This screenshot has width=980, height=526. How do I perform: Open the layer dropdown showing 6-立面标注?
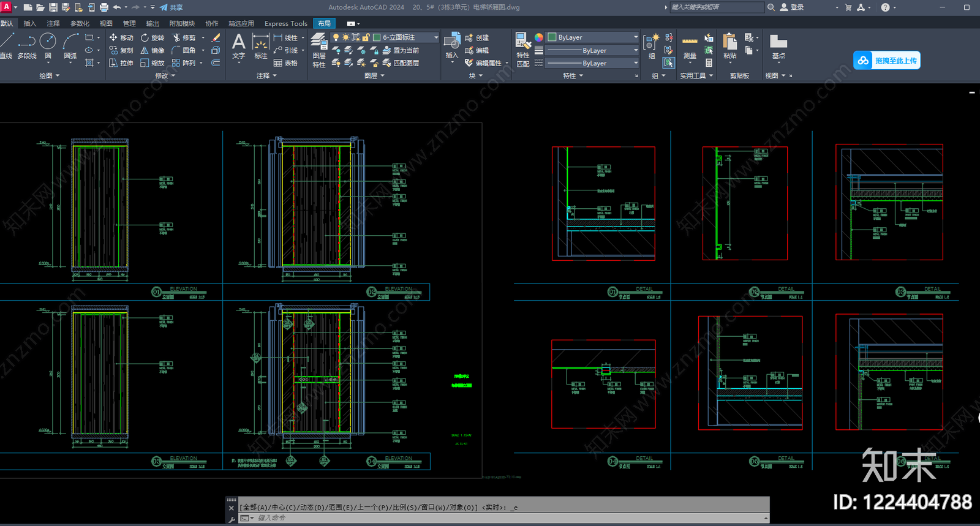tap(385, 37)
